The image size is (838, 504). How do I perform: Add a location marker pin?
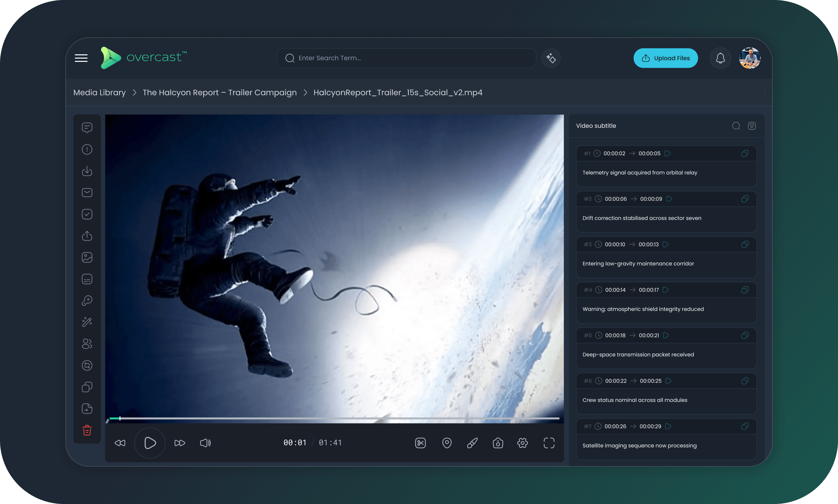447,443
